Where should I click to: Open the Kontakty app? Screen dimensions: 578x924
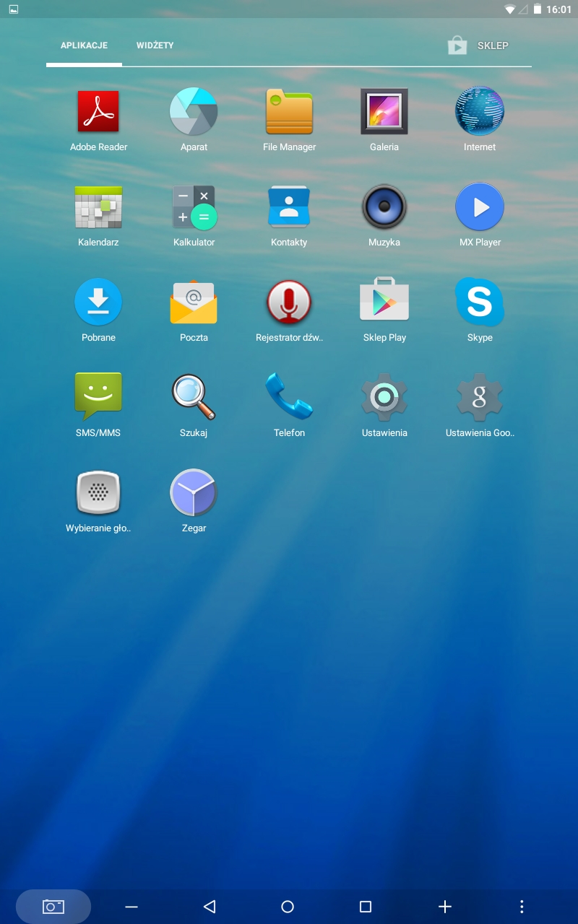pyautogui.click(x=289, y=215)
